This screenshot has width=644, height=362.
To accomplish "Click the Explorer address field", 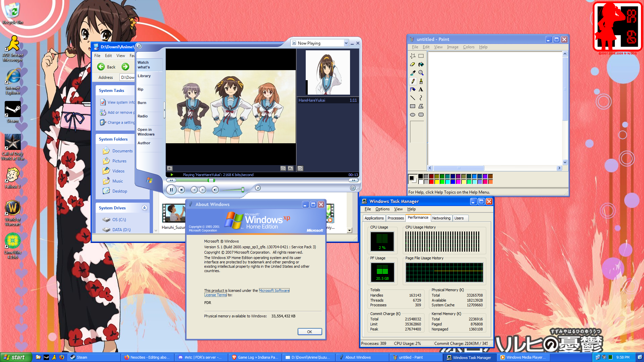I will [127, 77].
